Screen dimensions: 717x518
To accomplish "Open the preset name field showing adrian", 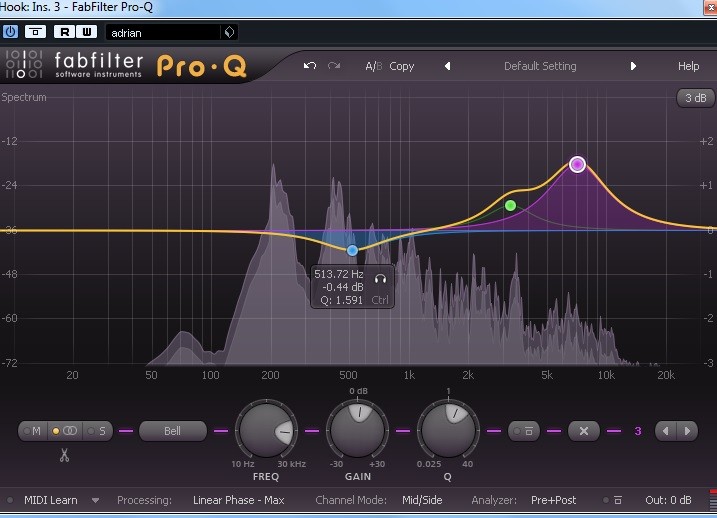I will pyautogui.click(x=163, y=32).
